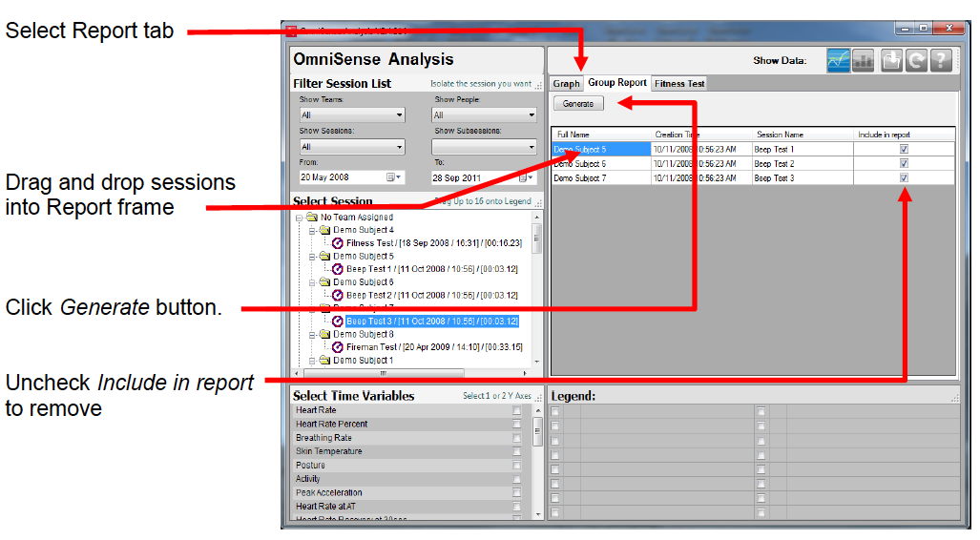The height and width of the screenshot is (540, 980).
Task: Click the Fireman Test session clock icon
Action: click(x=338, y=347)
